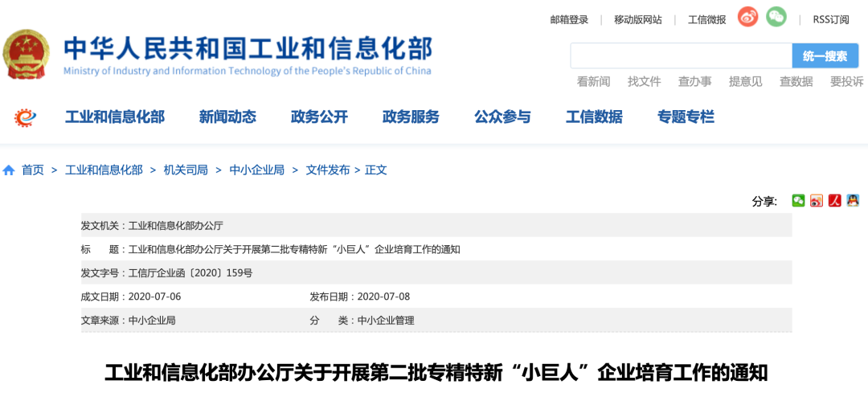The width and height of the screenshot is (868, 401).
Task: Click 文章来源 value 中小企业局
Action: point(152,321)
